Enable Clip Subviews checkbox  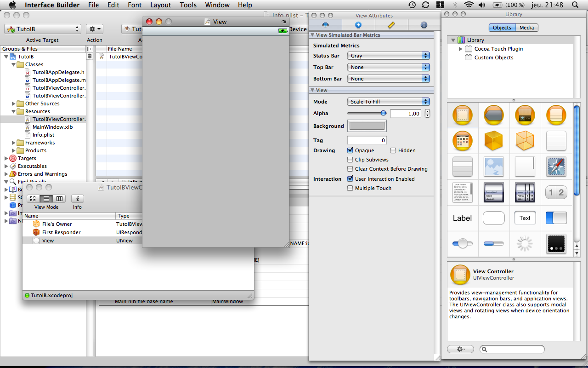click(350, 160)
